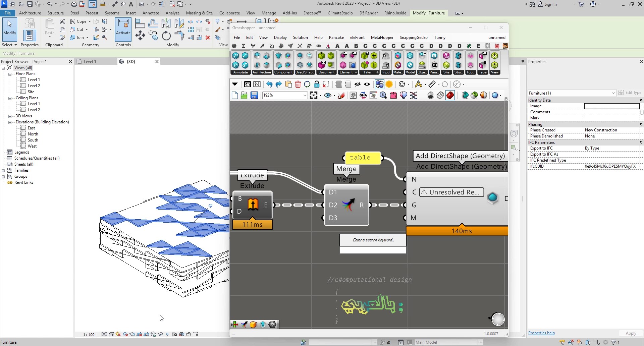Open the Revit File menu
644x346 pixels.
coord(8,13)
